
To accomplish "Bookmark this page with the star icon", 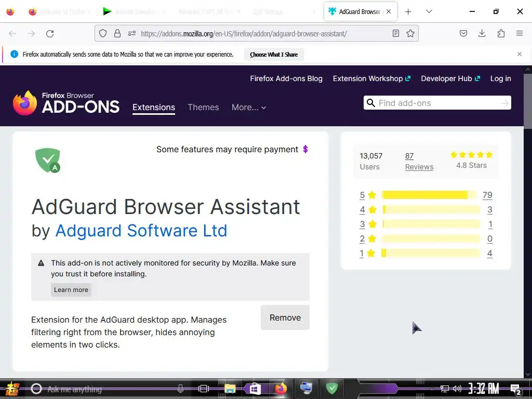I will click(410, 33).
